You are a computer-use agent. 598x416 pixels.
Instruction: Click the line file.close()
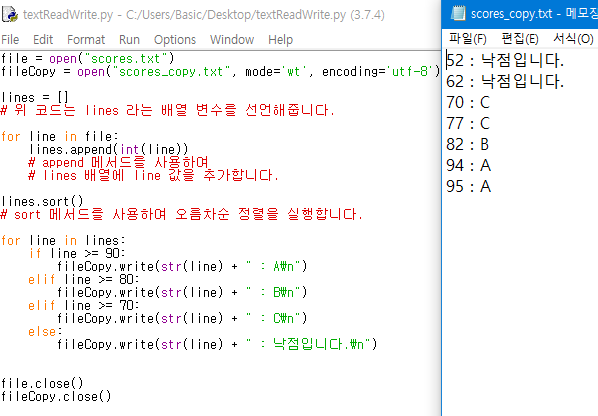42,384
